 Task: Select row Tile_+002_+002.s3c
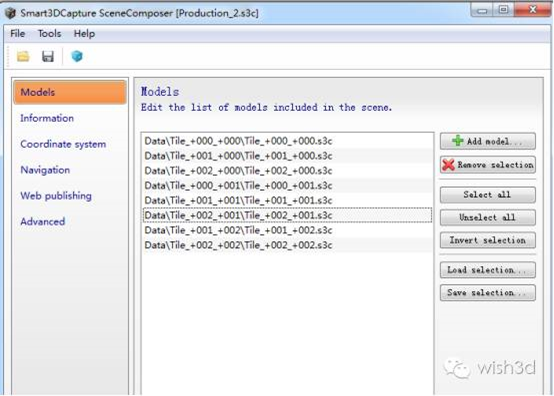point(287,245)
